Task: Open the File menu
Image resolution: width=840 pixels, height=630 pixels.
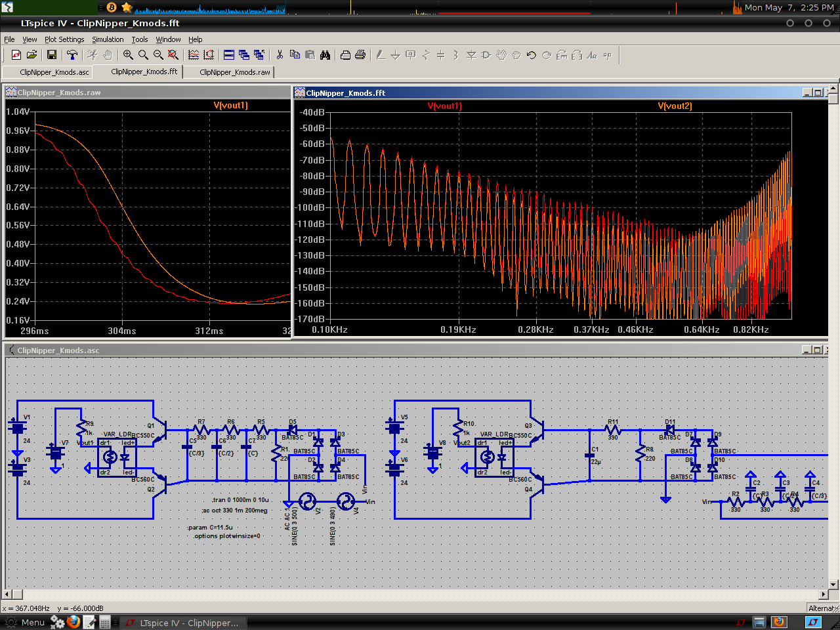Action: pos(9,39)
